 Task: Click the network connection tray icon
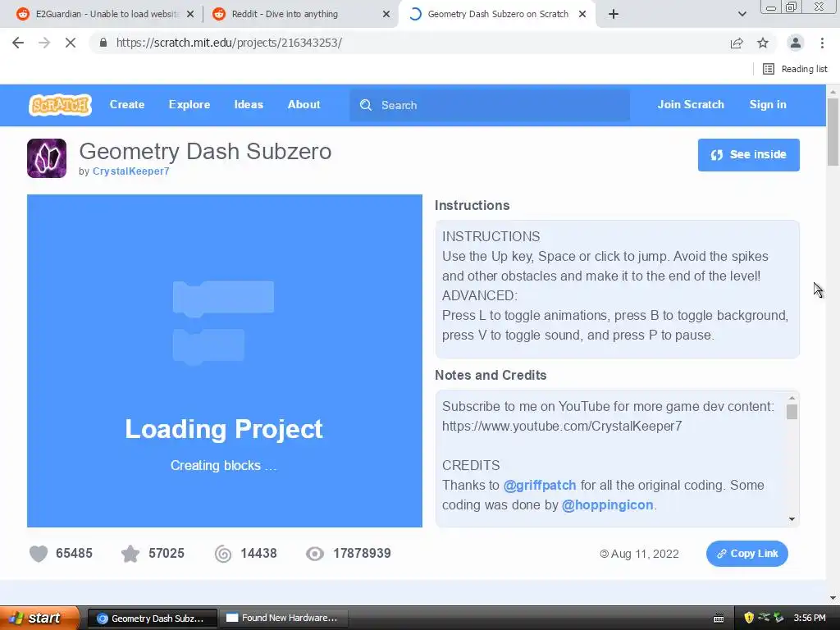point(764,618)
